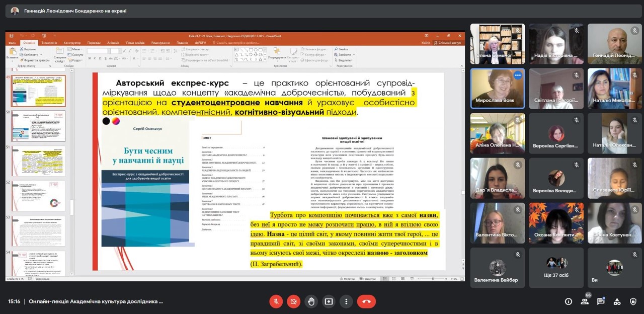Viewport: 644px width, 314px height.
Task: Expand the shapes gallery arrow
Action: [x=264, y=59]
